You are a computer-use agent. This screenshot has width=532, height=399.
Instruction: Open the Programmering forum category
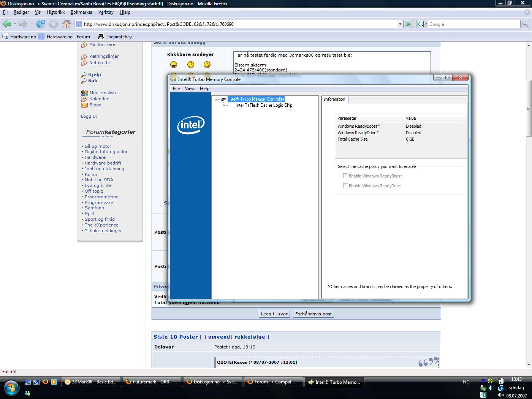101,197
